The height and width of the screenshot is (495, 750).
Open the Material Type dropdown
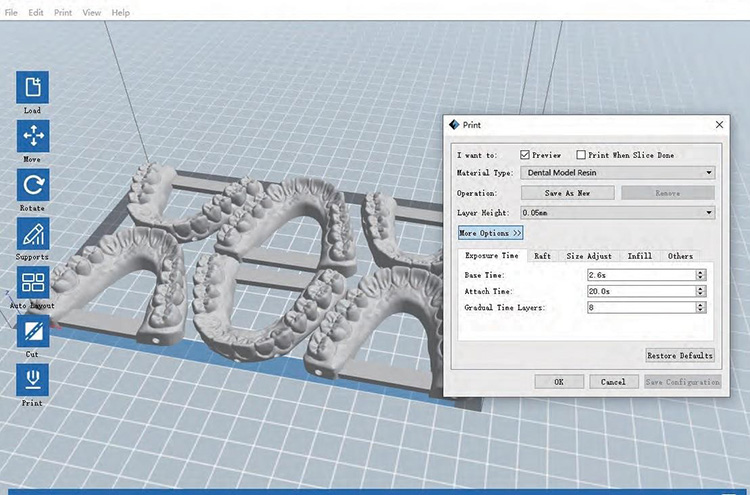click(x=616, y=173)
